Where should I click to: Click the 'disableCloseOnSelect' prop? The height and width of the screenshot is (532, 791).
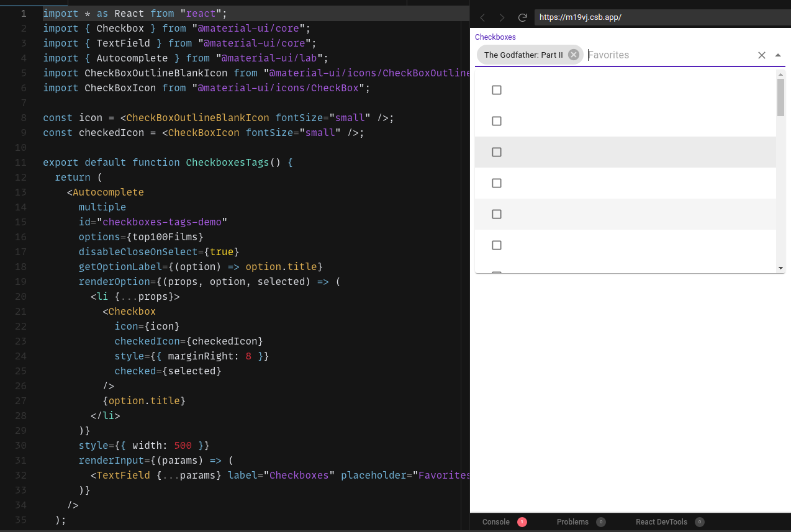pyautogui.click(x=138, y=252)
